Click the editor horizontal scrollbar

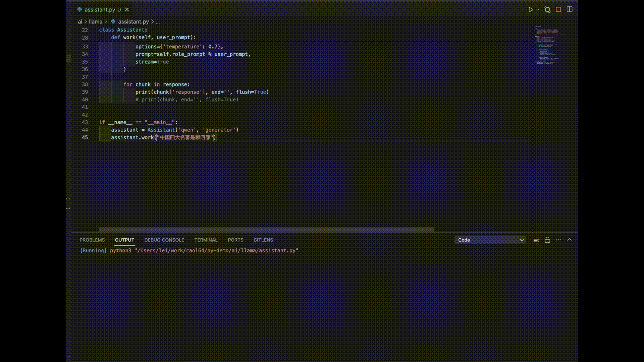point(266,230)
